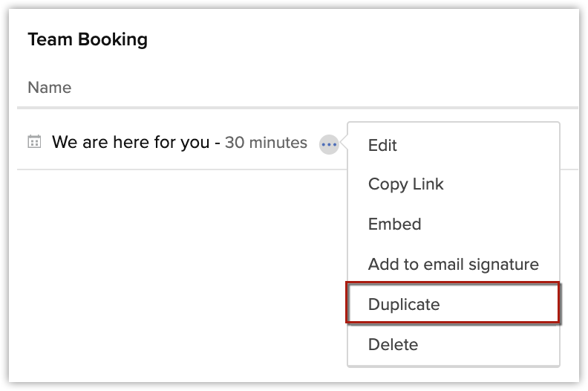Click the booking row right of the Edit menu
Image resolution: width=588 pixels, height=391 pixels.
click(569, 143)
